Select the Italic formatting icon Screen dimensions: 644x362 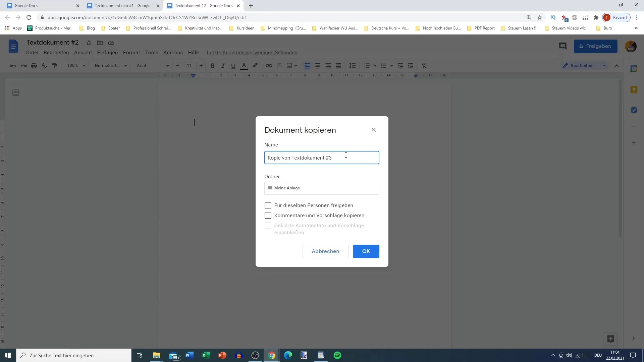coord(223,66)
